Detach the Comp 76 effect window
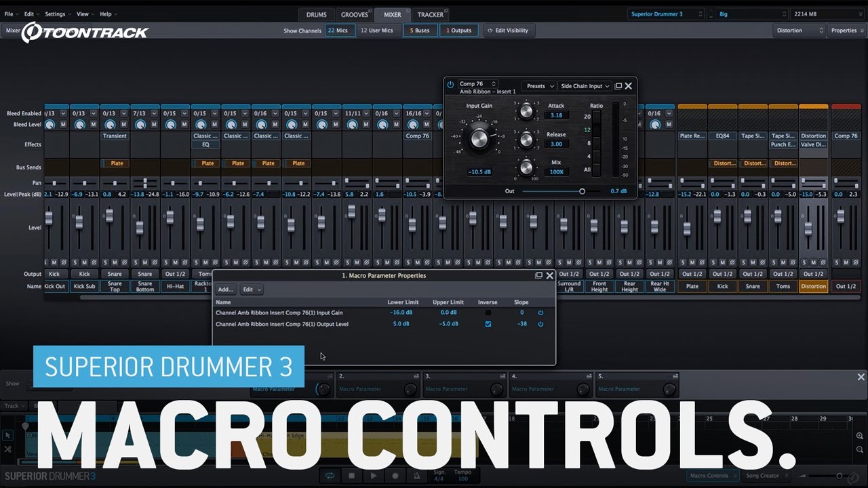The image size is (868, 488). 618,86
